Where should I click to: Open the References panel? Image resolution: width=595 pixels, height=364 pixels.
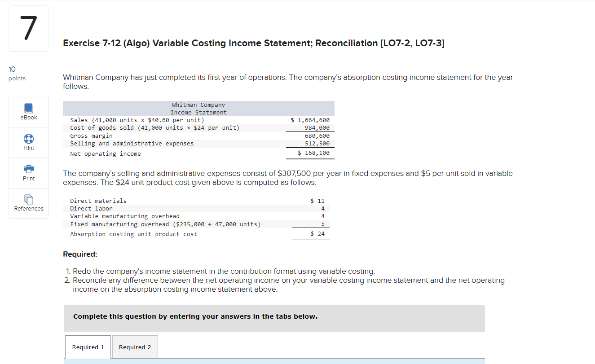(28, 203)
